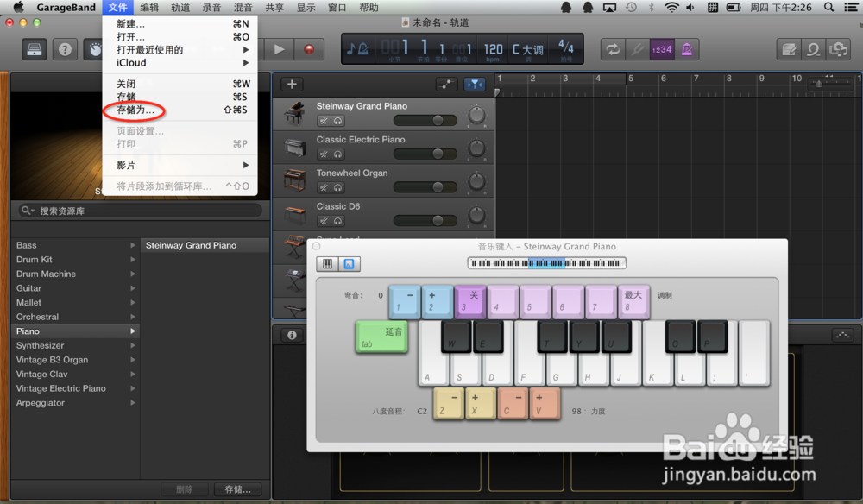Select the musical typing keyboard view button
Viewport: 863px width, 504px height.
pyautogui.click(x=349, y=264)
